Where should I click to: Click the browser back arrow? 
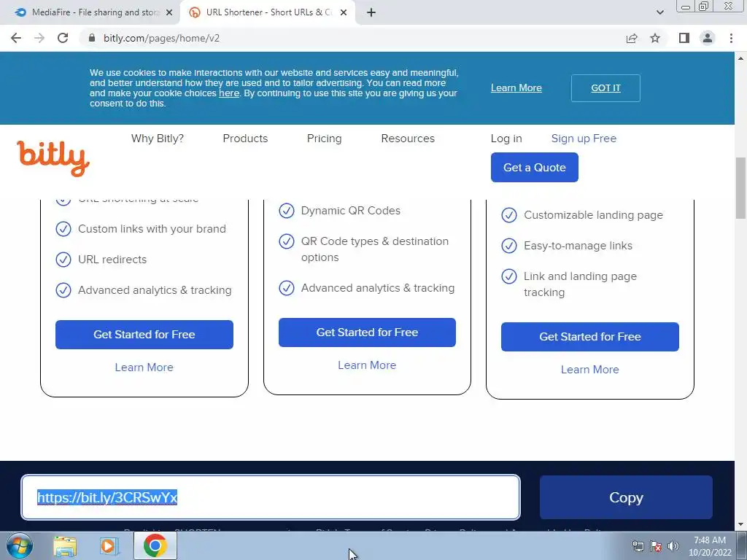16,38
